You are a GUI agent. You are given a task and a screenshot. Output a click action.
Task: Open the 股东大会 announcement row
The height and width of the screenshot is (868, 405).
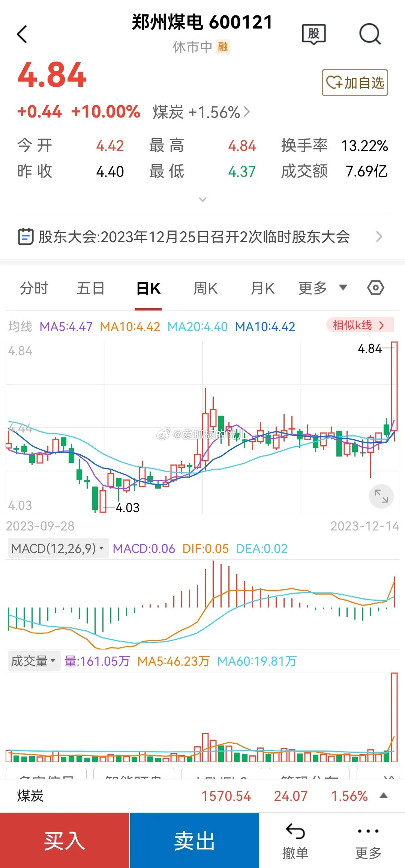tap(202, 237)
